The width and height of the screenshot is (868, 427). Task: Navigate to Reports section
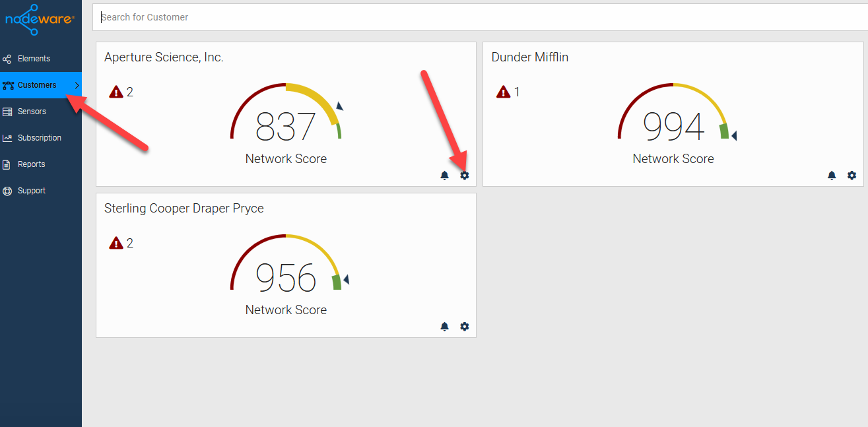(x=31, y=164)
